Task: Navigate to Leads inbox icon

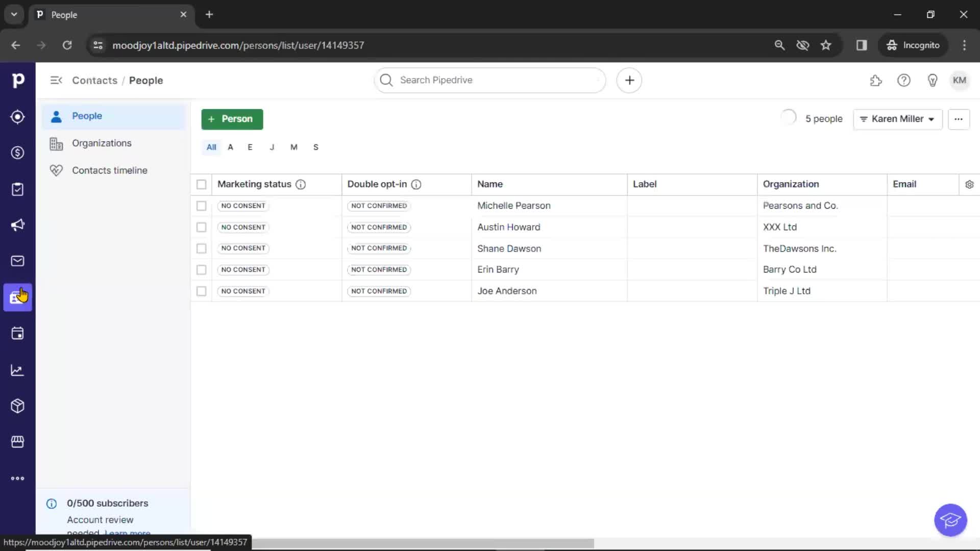Action: click(17, 116)
